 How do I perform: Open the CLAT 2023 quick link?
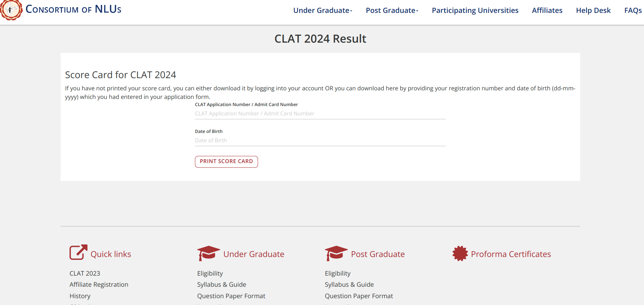(x=85, y=273)
